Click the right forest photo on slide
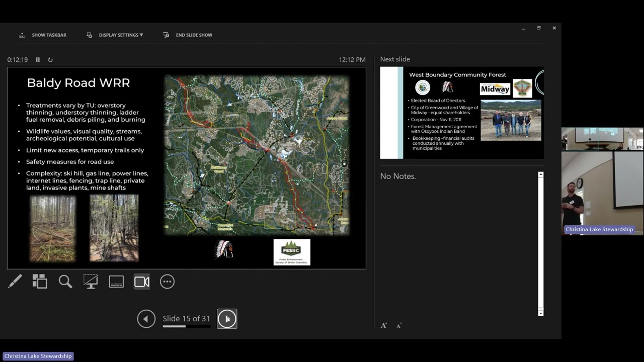This screenshot has height=362, width=644. click(114, 229)
